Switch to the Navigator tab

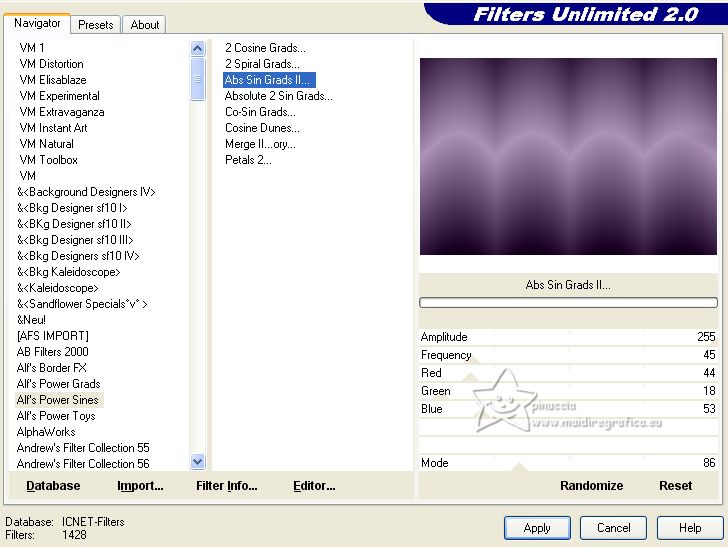(x=37, y=23)
